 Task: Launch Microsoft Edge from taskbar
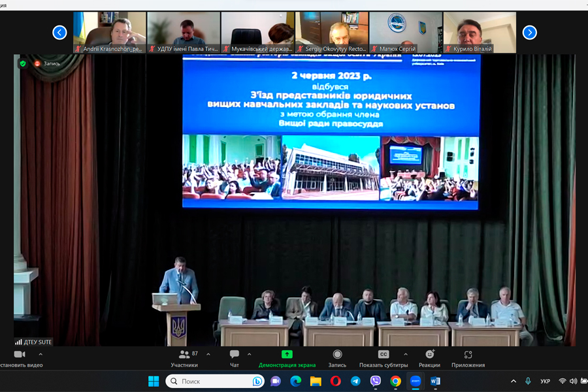coord(296,382)
